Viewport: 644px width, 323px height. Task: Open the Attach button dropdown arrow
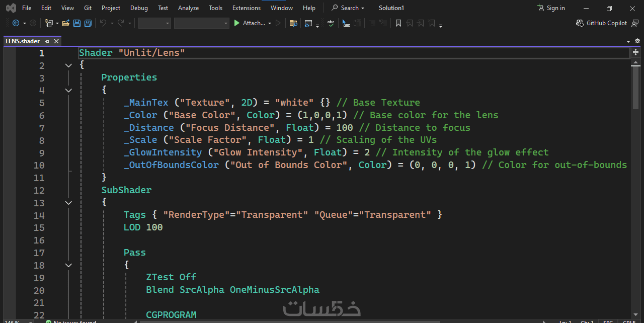[x=270, y=23]
